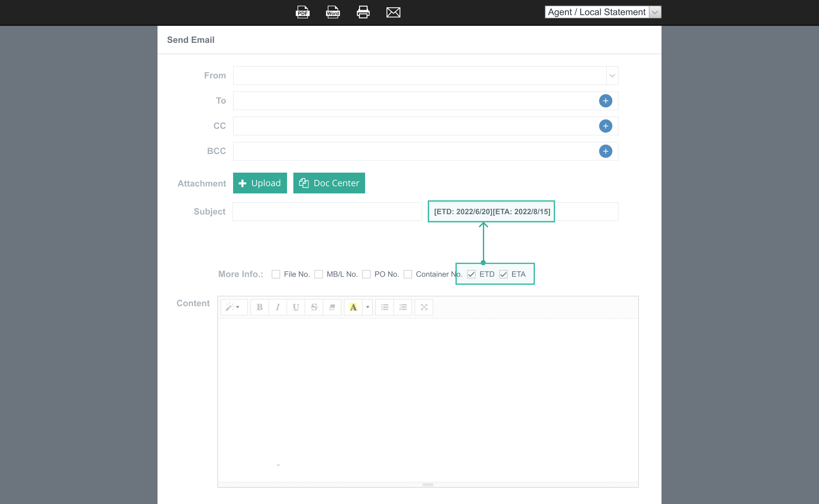Click the envelope email icon
This screenshot has width=819, height=504.
tap(393, 12)
